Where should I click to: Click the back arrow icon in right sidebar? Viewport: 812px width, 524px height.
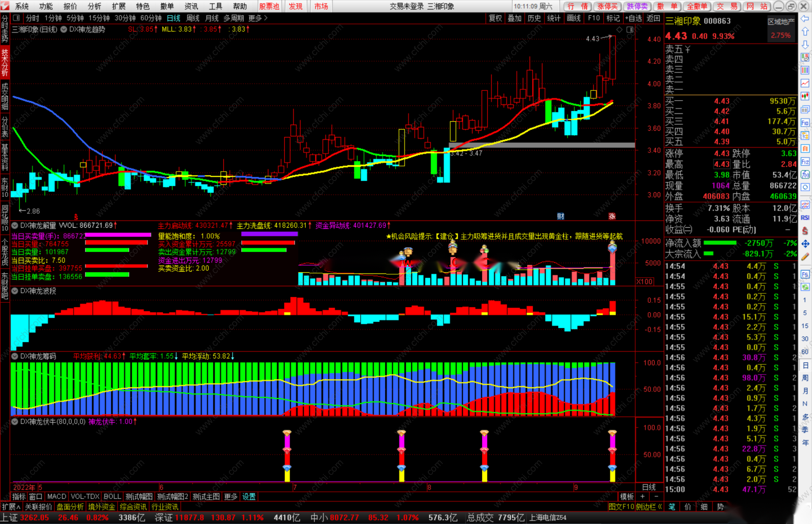coord(805,19)
